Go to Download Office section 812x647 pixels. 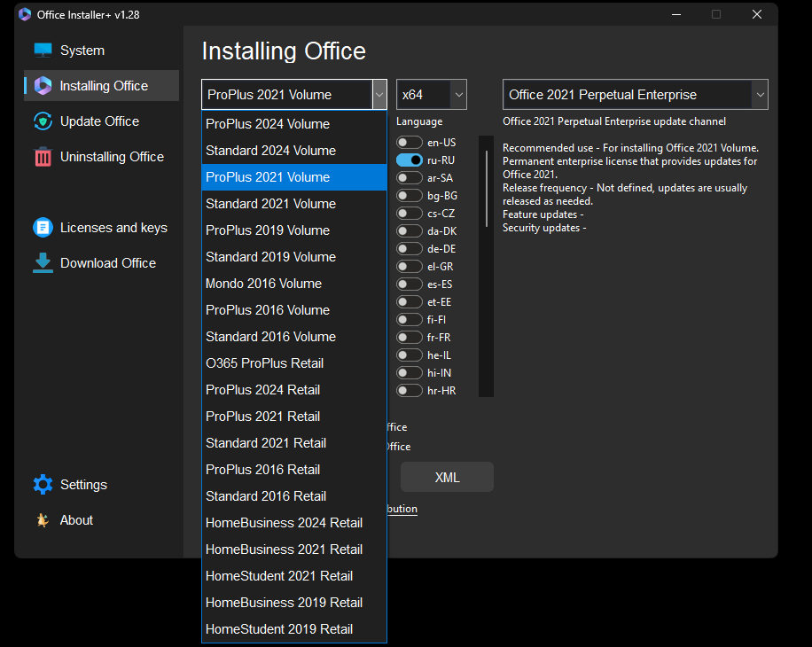[101, 263]
